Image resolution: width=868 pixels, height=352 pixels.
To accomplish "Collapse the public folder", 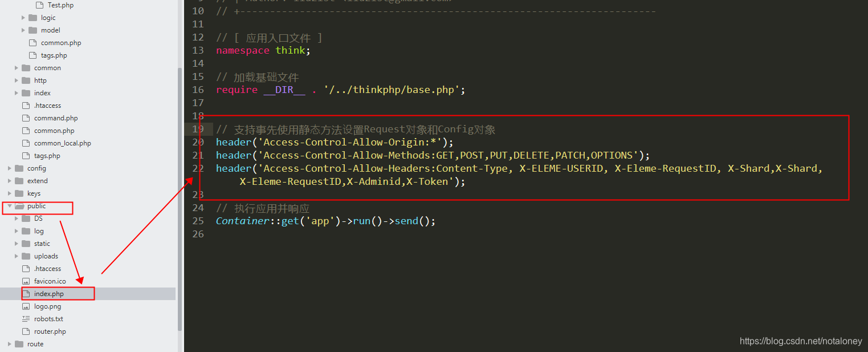I will [x=10, y=206].
